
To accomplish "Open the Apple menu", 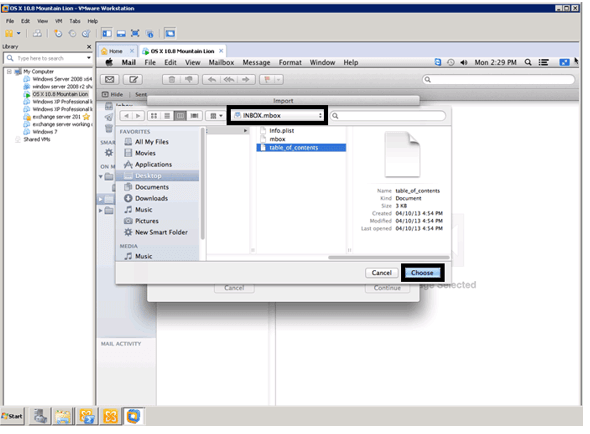I will tap(109, 62).
